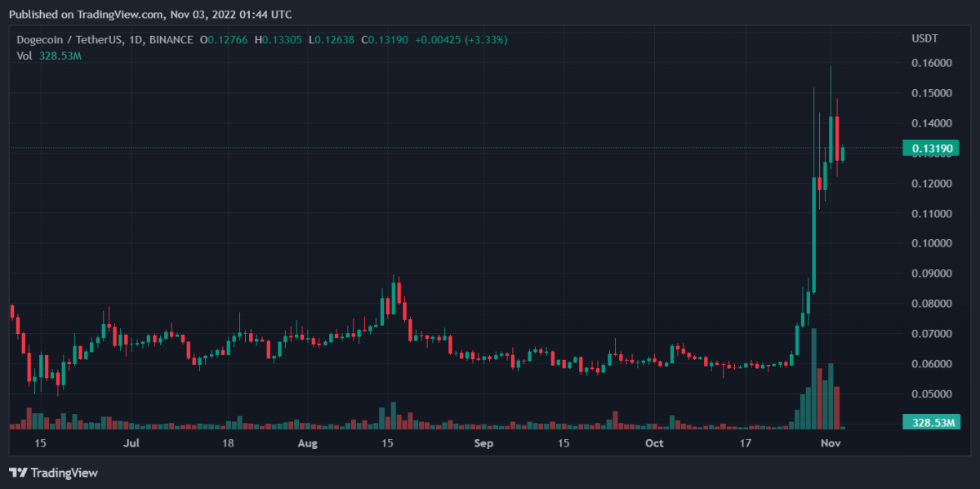Click the 0.16000 price axis label
The width and height of the screenshot is (980, 489).
930,63
